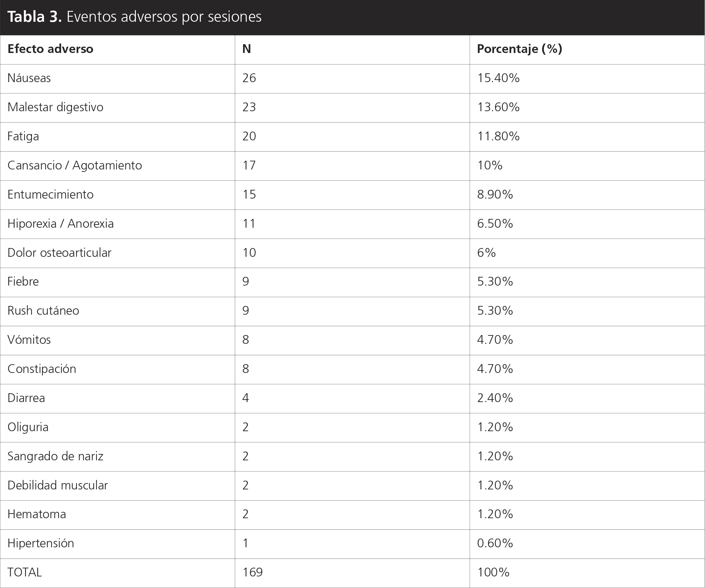Select the 100% total percentage cell

point(493,572)
